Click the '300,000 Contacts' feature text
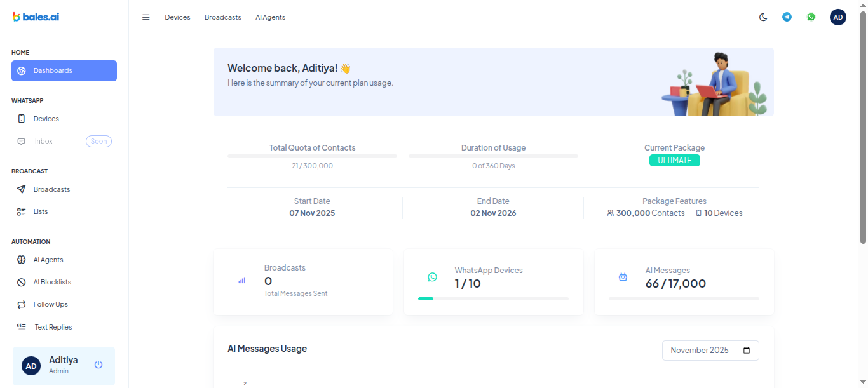Viewport: 868px width, 388px height. coord(651,213)
